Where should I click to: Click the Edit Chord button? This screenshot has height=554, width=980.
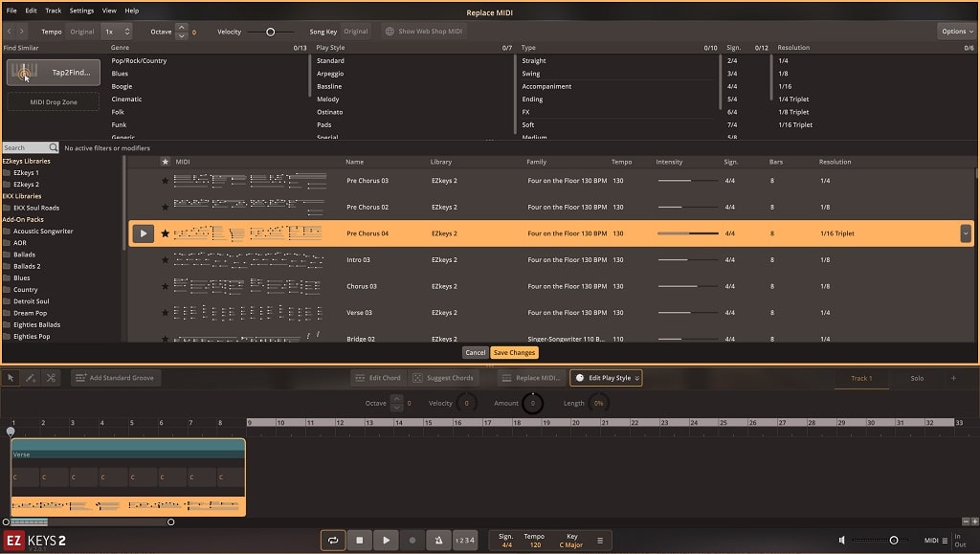click(x=378, y=378)
